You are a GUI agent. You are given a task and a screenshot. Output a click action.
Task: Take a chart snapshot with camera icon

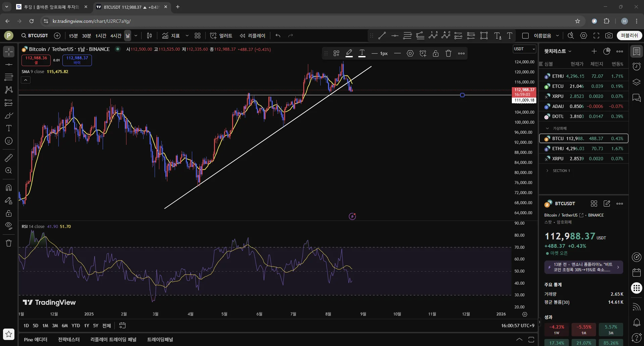coord(609,36)
